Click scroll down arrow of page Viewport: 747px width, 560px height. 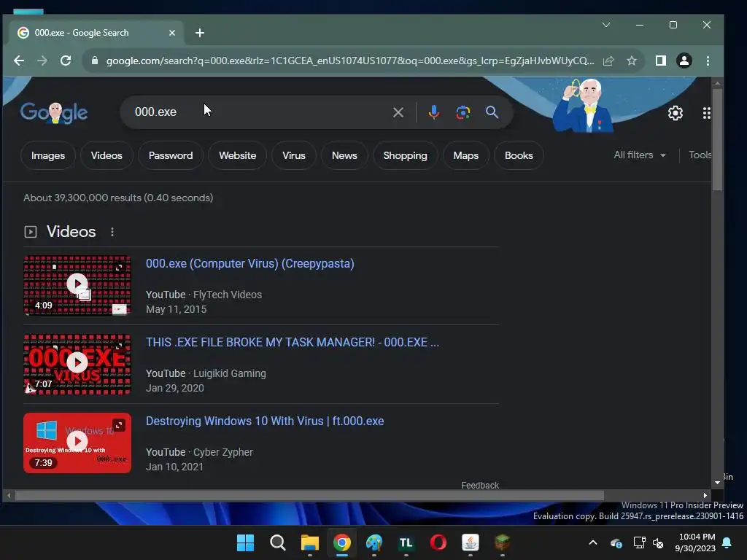click(718, 483)
